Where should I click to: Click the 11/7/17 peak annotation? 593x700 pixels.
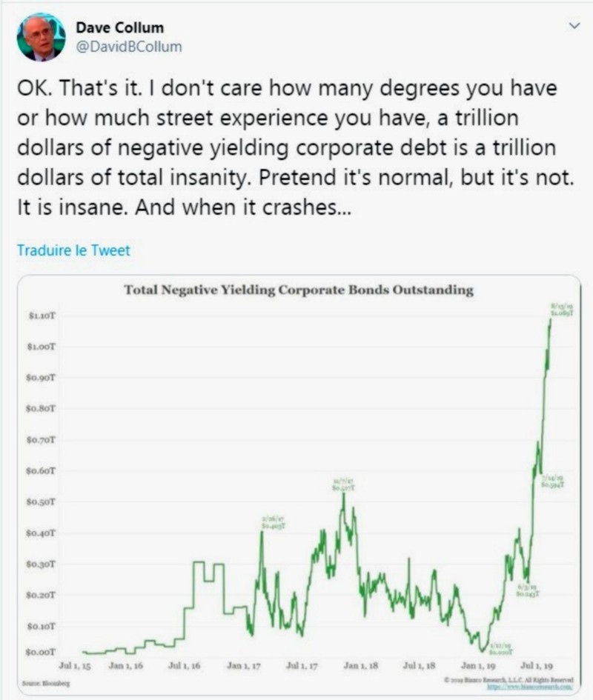click(344, 485)
